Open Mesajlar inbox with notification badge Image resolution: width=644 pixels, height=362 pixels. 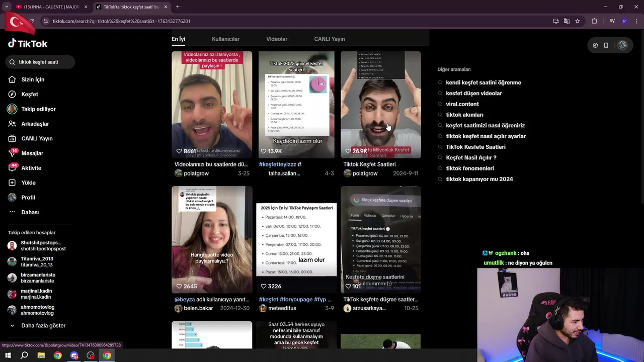[x=25, y=153]
